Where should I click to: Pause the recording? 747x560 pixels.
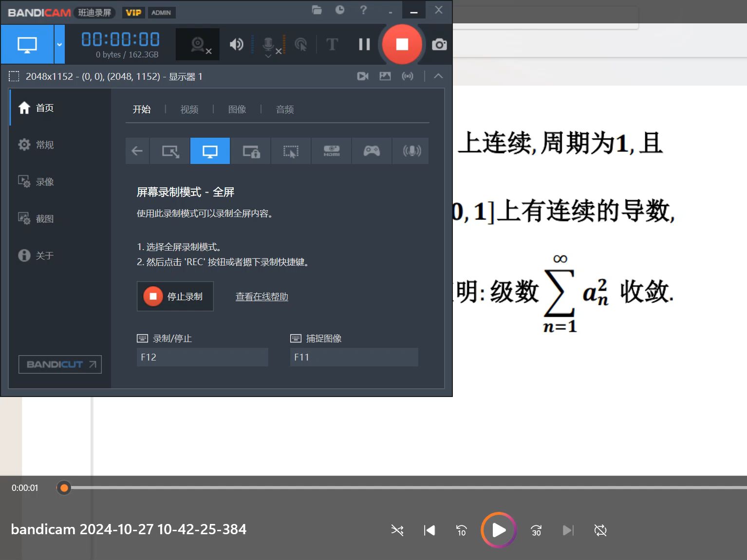(x=364, y=44)
